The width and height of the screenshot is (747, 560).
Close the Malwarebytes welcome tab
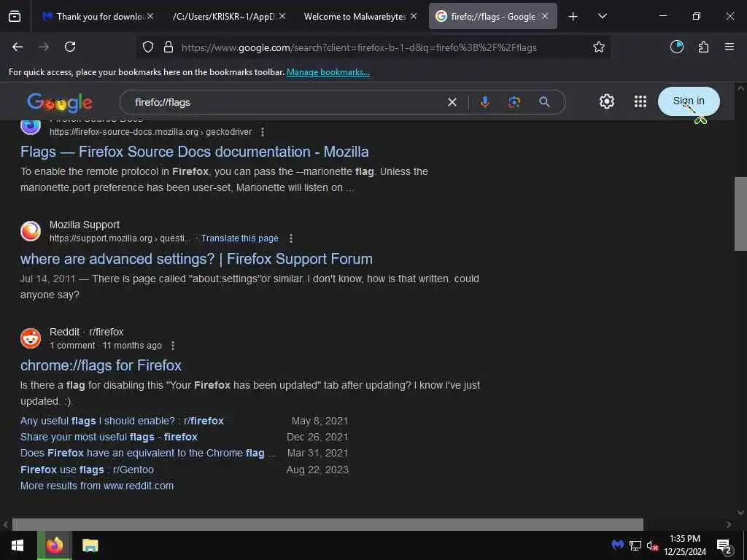414,16
